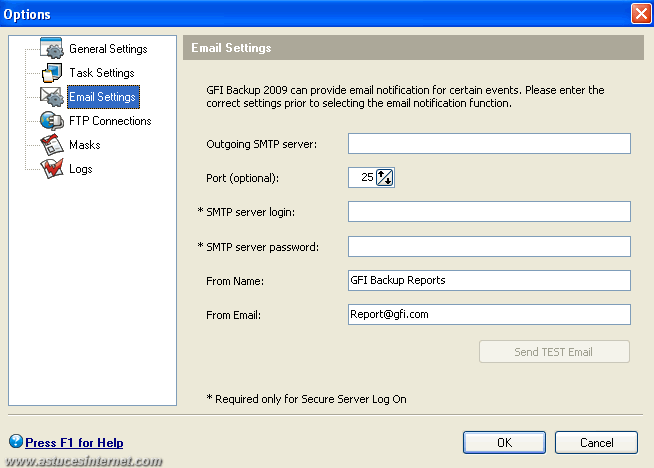The image size is (654, 468).
Task: Close the Options dialog window
Action: coord(641,14)
